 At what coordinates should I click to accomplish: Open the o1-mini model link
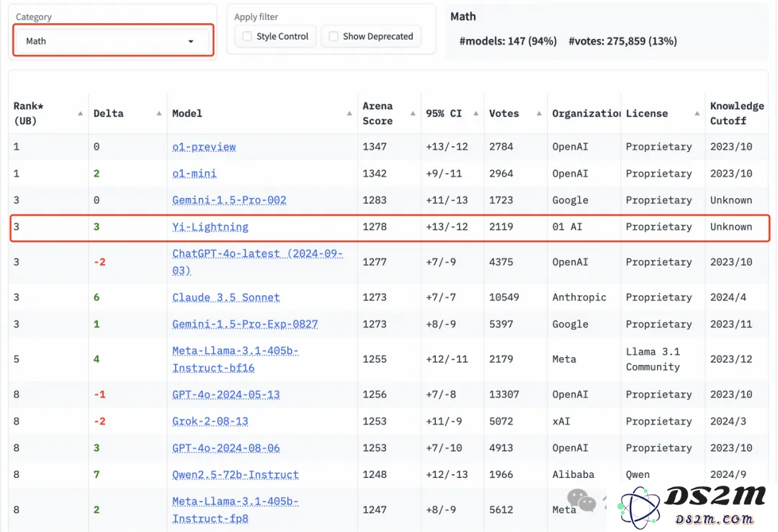tap(194, 173)
